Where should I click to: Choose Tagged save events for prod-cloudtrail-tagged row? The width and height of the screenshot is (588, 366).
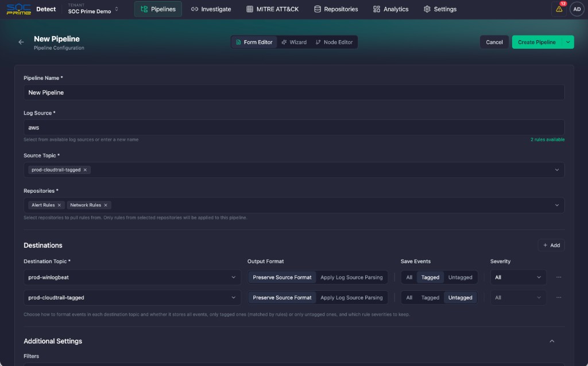(x=430, y=298)
